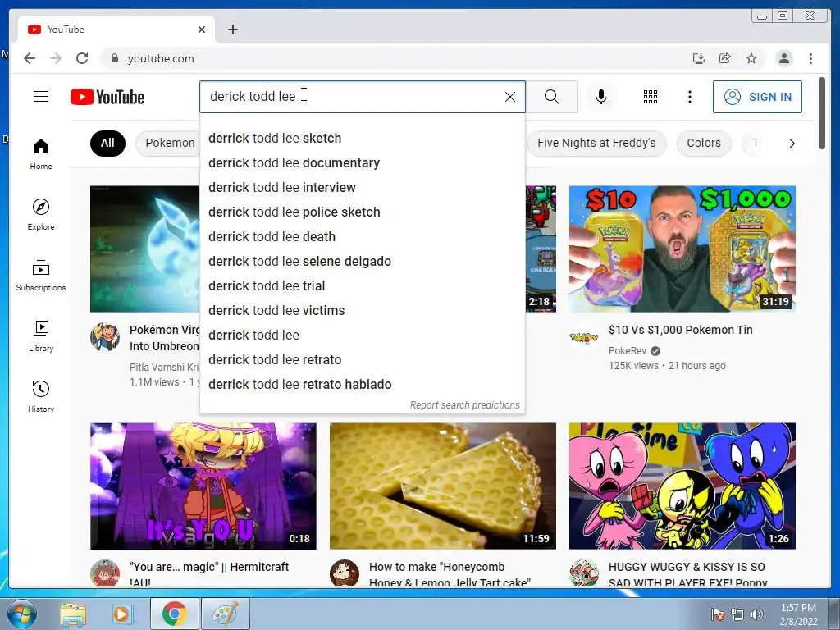Click 'Report search predictions' link
The height and width of the screenshot is (630, 840).
click(465, 405)
